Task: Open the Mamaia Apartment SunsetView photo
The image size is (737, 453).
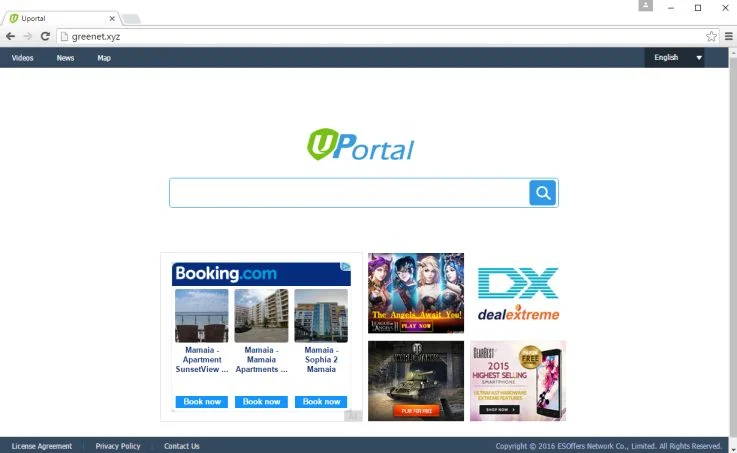Action: tap(202, 315)
